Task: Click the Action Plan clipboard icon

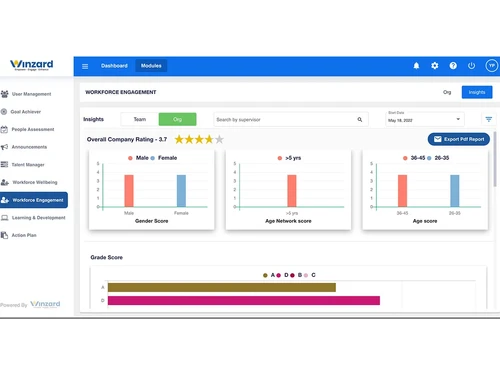Action: click(4, 235)
